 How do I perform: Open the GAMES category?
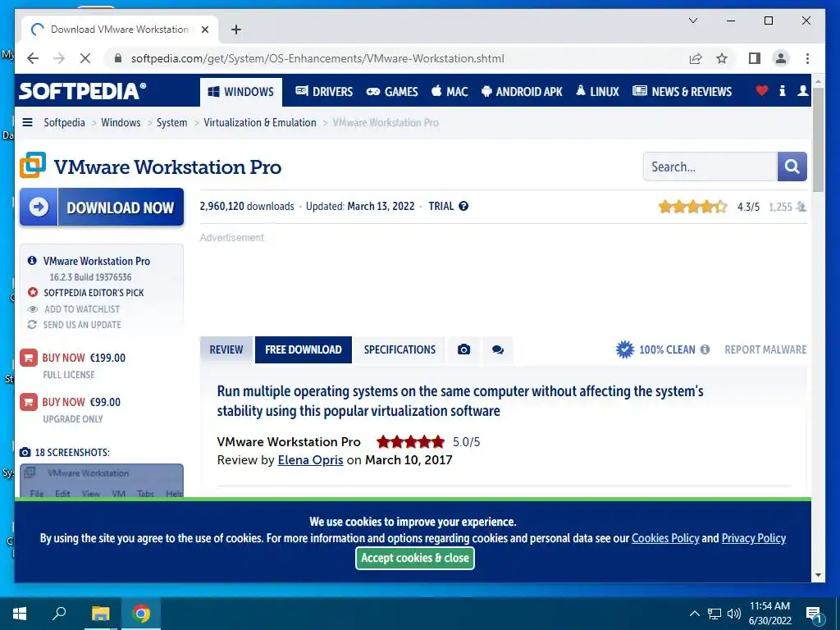[x=391, y=92]
